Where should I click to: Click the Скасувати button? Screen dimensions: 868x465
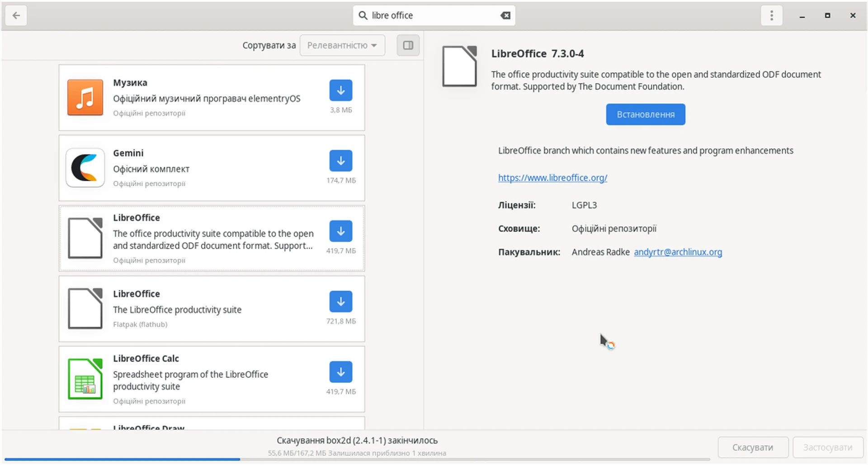point(753,448)
